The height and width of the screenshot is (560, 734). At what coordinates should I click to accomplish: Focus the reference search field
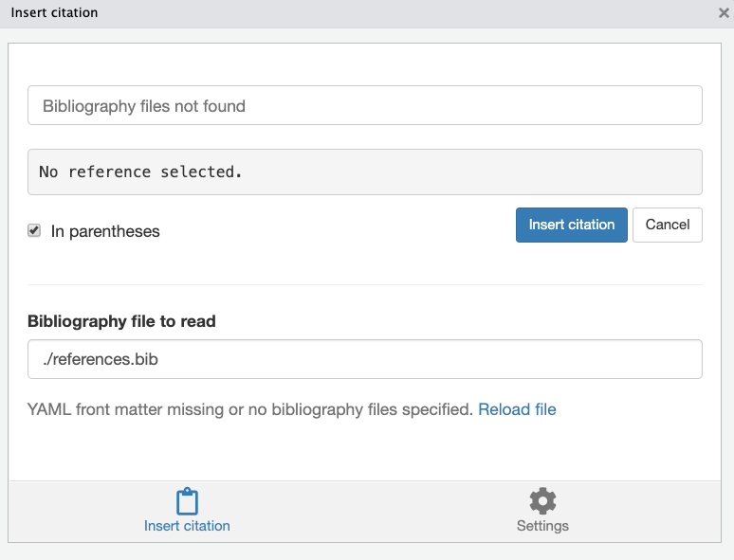[364, 105]
